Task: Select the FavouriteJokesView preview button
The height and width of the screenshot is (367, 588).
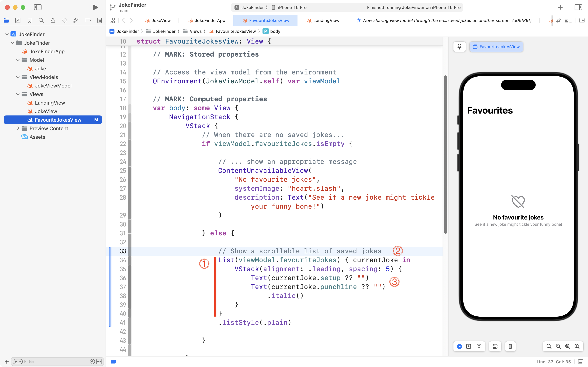Action: pyautogui.click(x=496, y=47)
